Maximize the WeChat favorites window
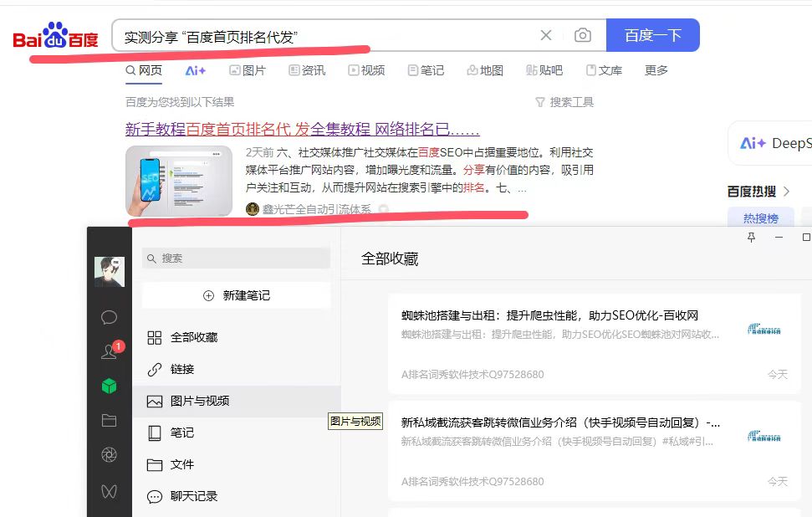 click(x=806, y=238)
